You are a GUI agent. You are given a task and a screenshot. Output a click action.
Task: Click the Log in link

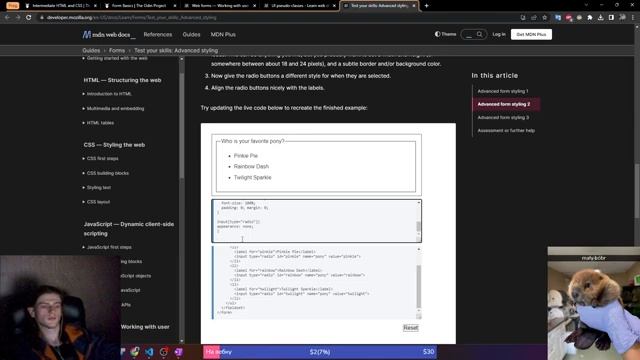498,34
